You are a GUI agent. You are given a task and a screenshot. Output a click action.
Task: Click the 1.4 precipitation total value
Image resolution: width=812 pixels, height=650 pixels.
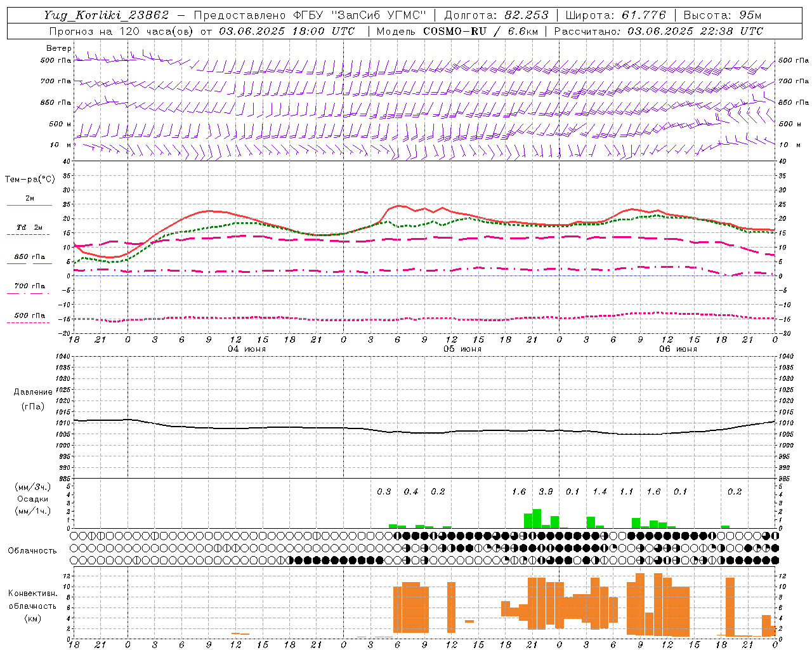click(599, 491)
